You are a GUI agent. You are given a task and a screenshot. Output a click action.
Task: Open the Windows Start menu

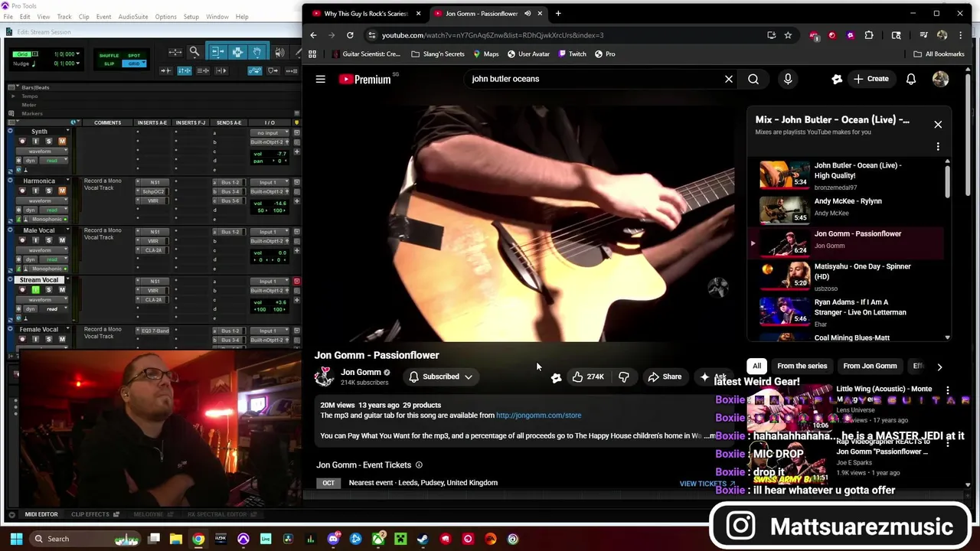pos(15,539)
